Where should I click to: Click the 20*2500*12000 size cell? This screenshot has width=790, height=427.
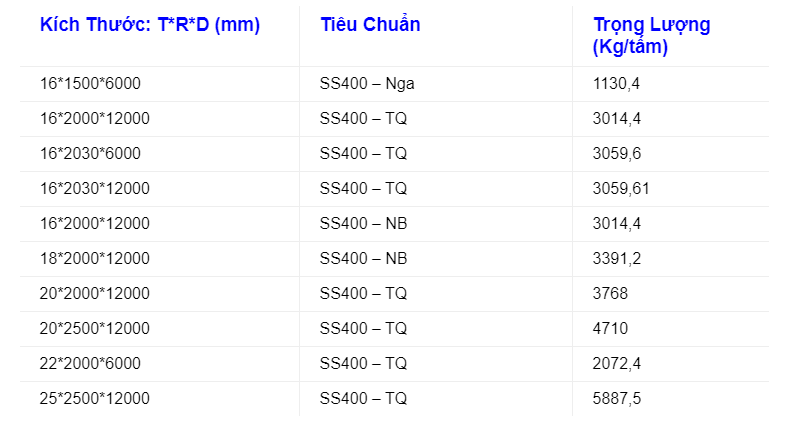(x=95, y=328)
